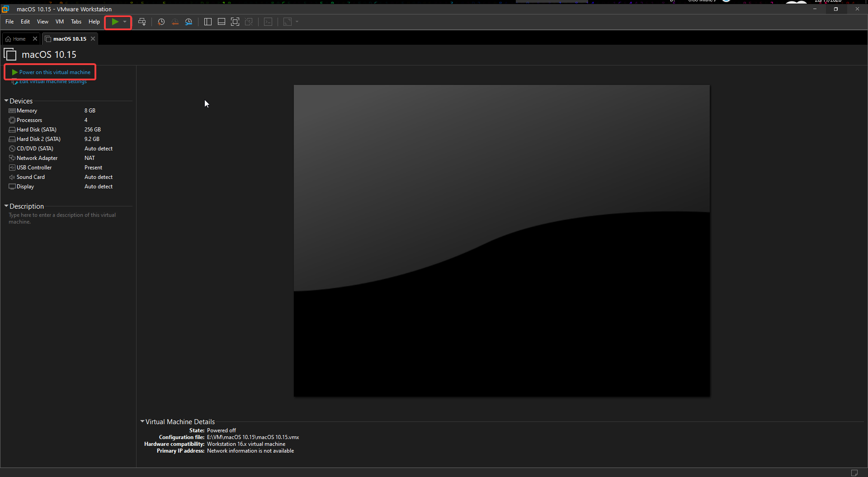This screenshot has width=868, height=477.
Task: Click the green Power On toolbar button
Action: coord(115,22)
